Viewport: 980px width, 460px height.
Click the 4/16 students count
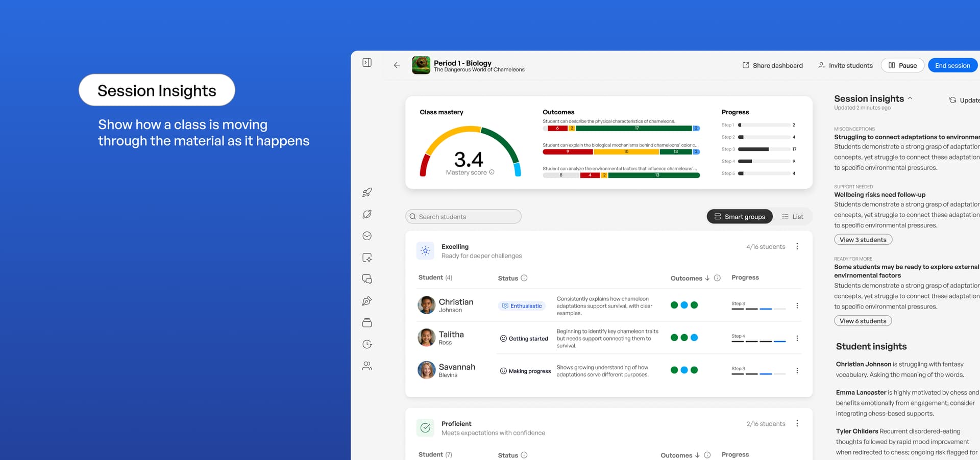tap(766, 247)
